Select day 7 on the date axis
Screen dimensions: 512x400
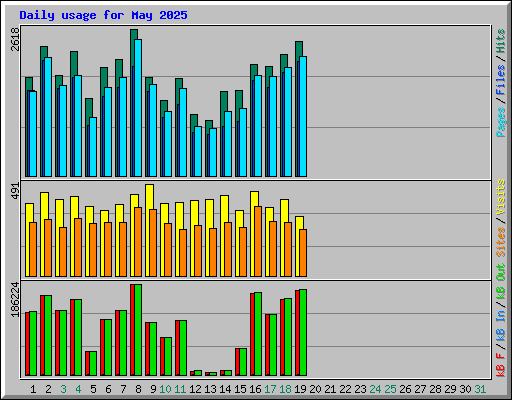point(123,389)
